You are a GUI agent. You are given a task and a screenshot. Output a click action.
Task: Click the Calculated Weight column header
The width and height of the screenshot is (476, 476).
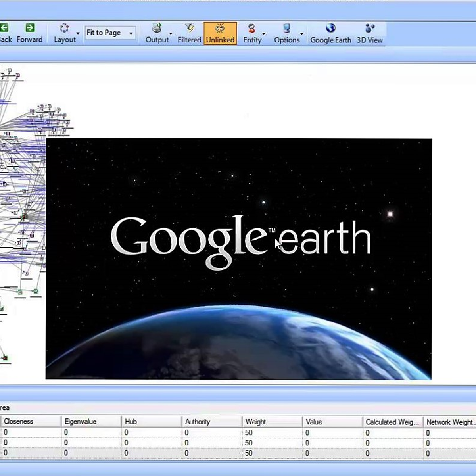(393, 421)
